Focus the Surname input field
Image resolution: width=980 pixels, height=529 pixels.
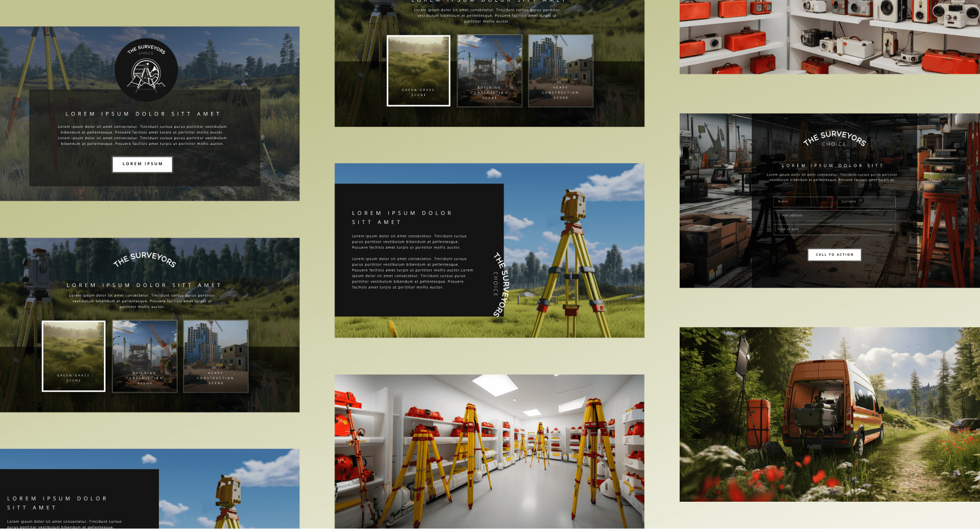866,202
